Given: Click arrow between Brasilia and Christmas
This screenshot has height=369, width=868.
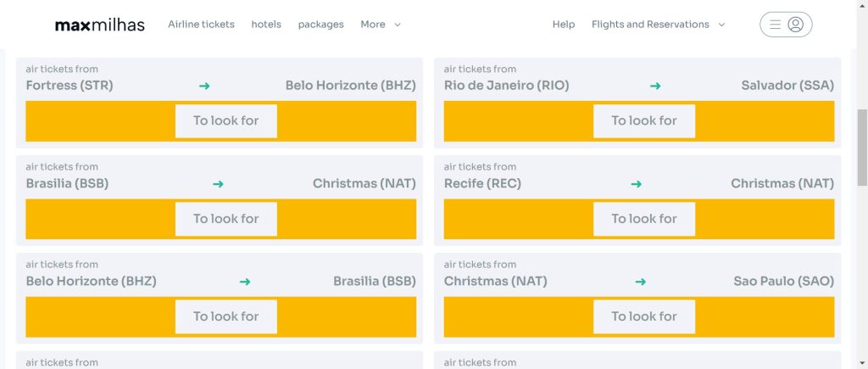Looking at the screenshot, I should coord(218,184).
